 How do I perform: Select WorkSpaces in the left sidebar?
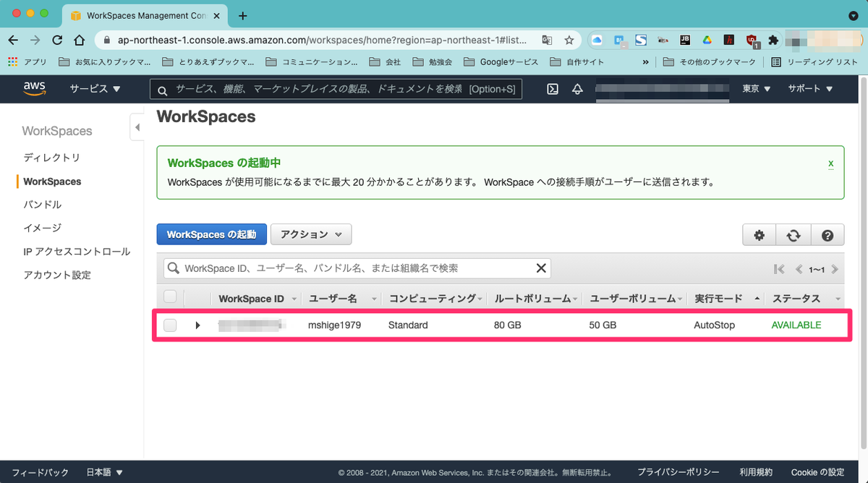(x=51, y=181)
